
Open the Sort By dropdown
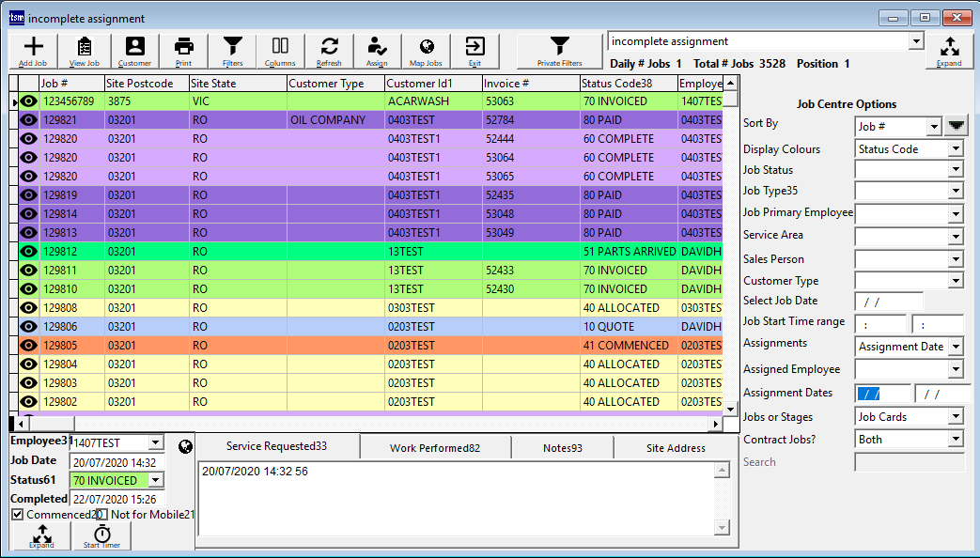pyautogui.click(x=932, y=127)
